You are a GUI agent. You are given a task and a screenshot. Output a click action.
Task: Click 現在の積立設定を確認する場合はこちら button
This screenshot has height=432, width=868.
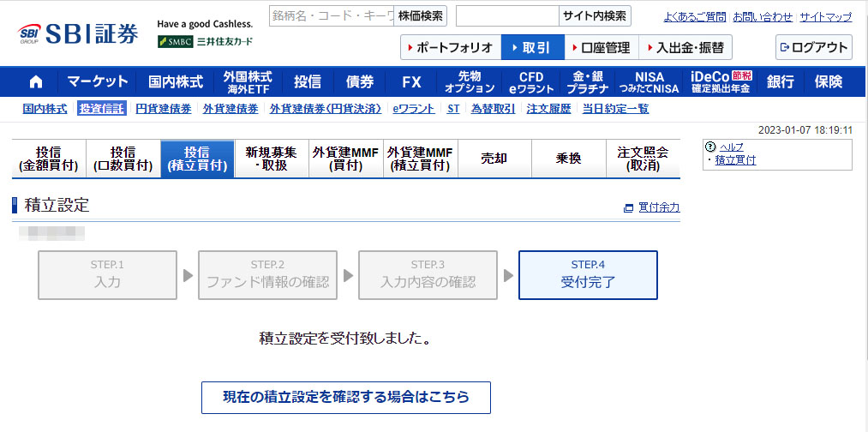346,398
